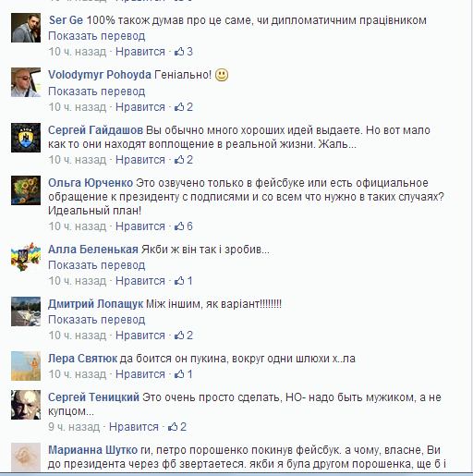Viewport: 473px width, 476px height.
Task: Click Сергей Гайдашов's emblem avatar
Action: (x=26, y=138)
